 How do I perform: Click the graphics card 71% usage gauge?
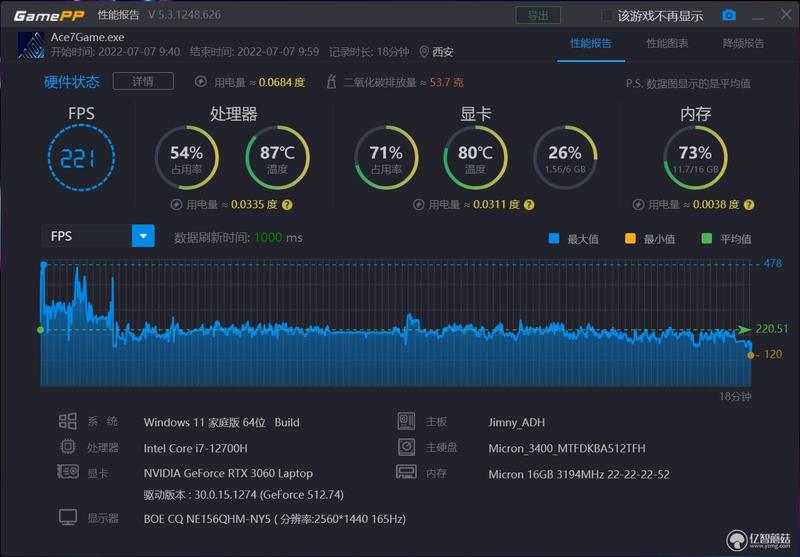click(386, 158)
